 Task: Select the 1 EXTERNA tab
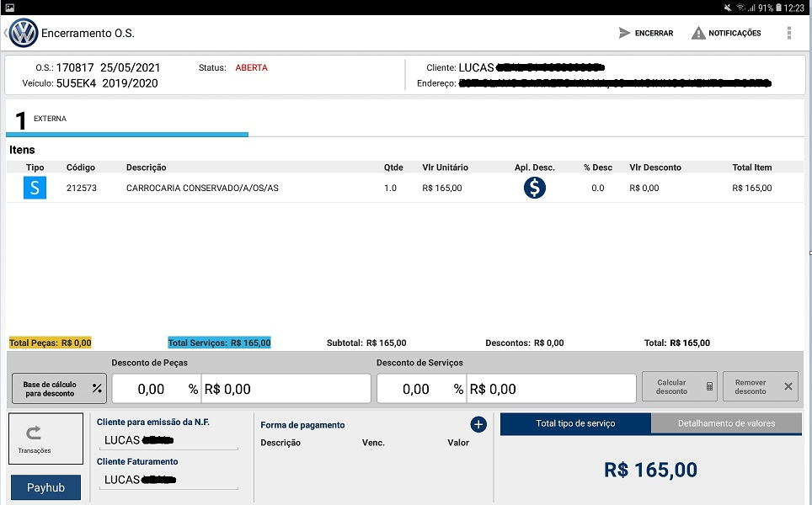coord(127,120)
